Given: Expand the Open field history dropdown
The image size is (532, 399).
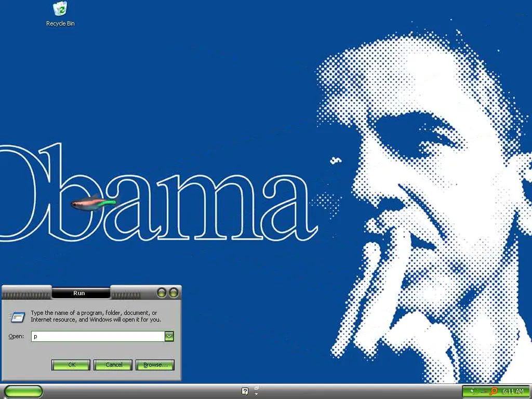Looking at the screenshot, I should (x=169, y=336).
